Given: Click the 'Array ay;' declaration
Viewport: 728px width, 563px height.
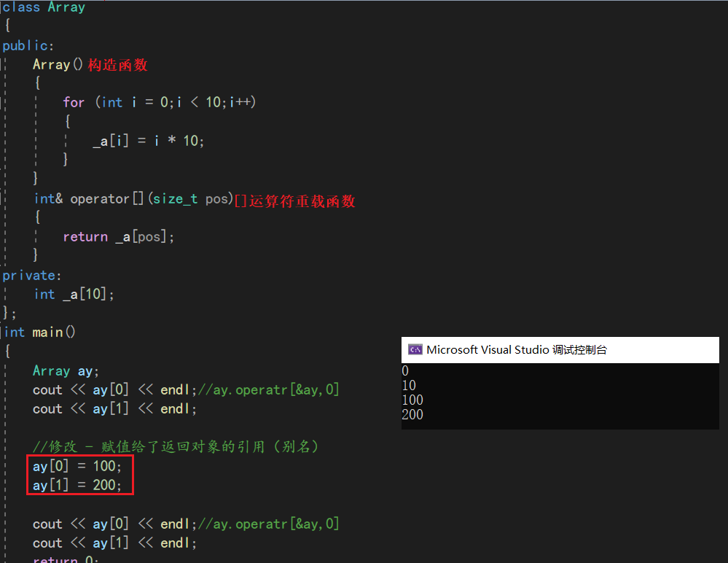Looking at the screenshot, I should pos(66,370).
